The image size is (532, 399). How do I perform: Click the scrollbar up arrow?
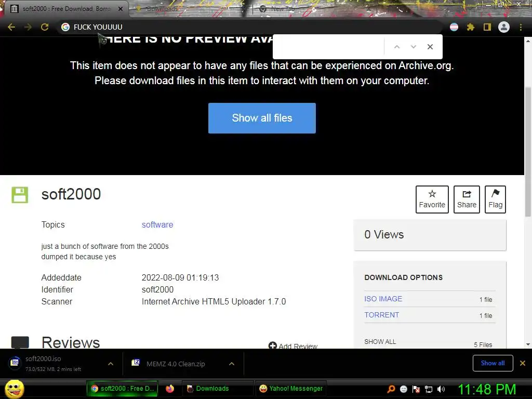(x=528, y=41)
